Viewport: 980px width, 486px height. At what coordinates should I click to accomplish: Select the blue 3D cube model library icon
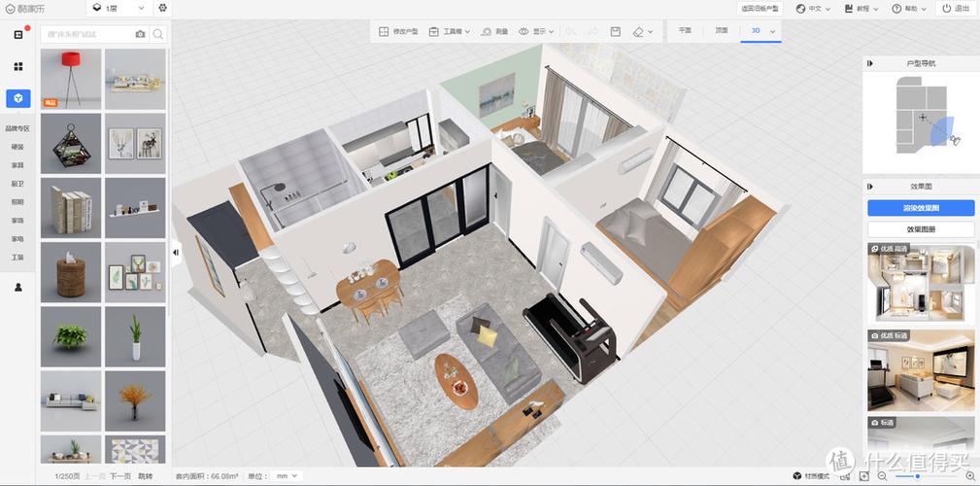click(x=17, y=98)
